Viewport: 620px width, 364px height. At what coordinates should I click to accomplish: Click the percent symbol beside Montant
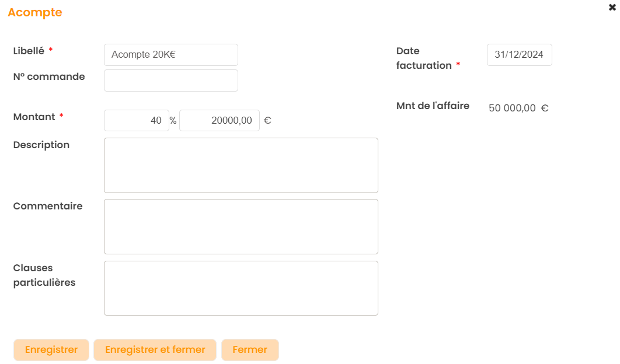173,121
